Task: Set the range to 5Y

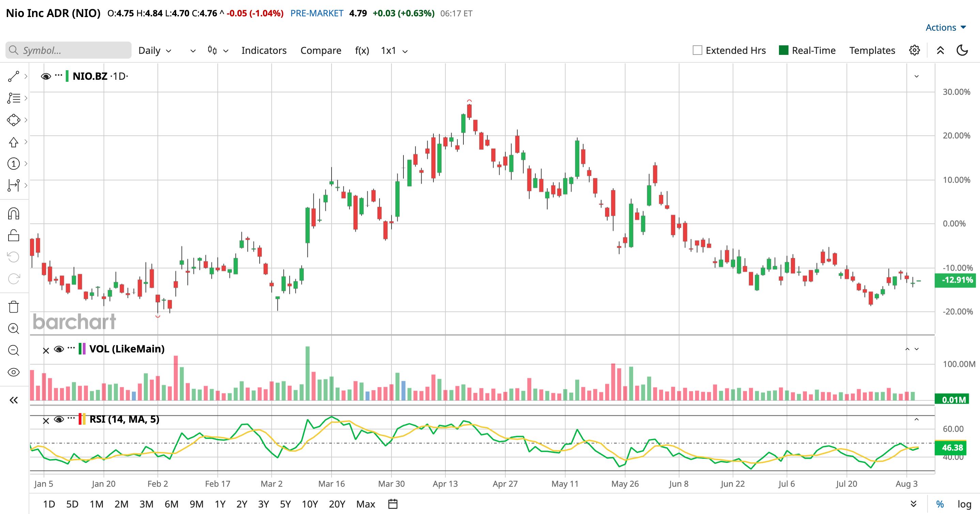Action: point(285,504)
